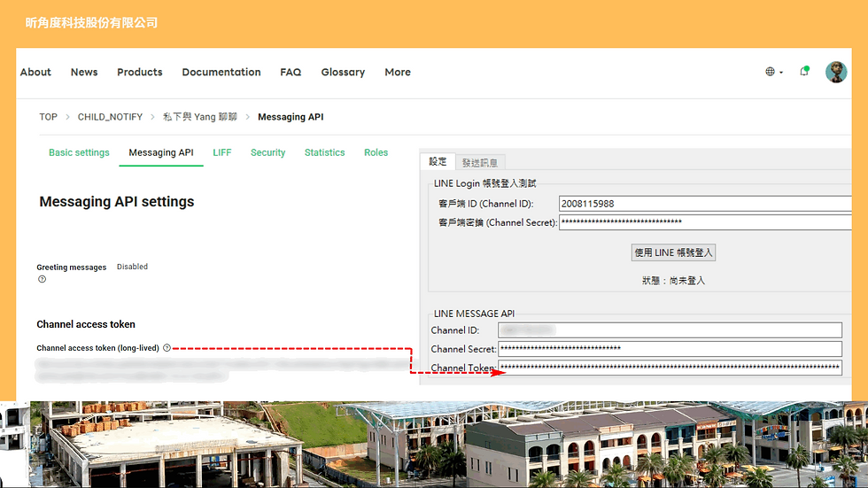Screen dimensions: 868x488
Task: Switch to Basic settings tab
Action: (x=79, y=152)
